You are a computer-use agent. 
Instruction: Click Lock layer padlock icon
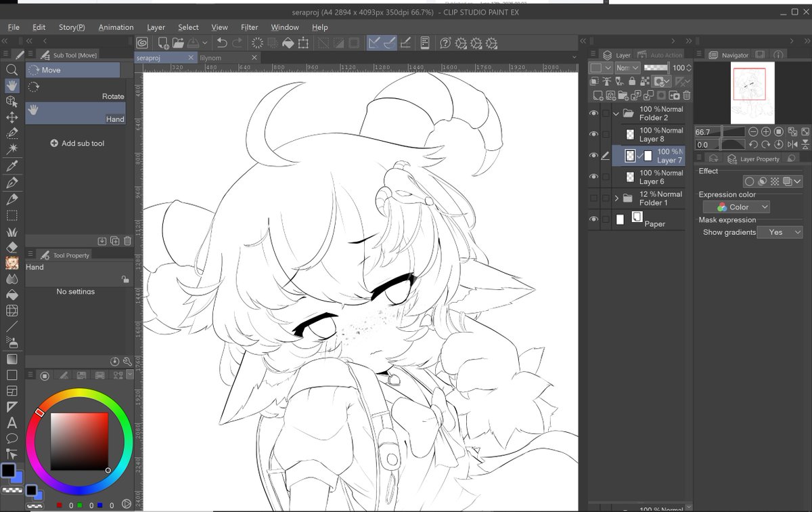631,81
